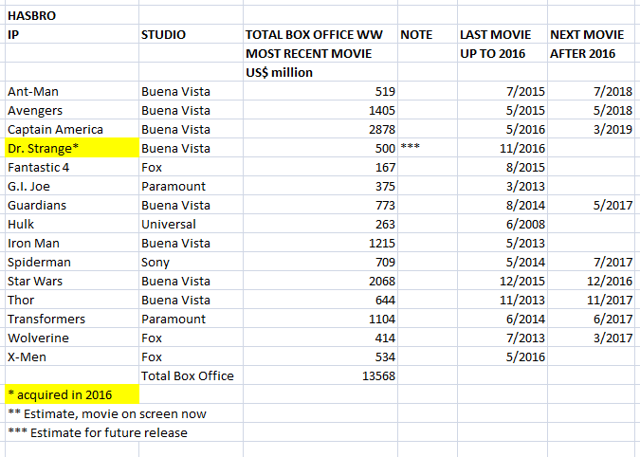The width and height of the screenshot is (640, 457).
Task: Click the Captain America value 2878
Action: [320, 129]
